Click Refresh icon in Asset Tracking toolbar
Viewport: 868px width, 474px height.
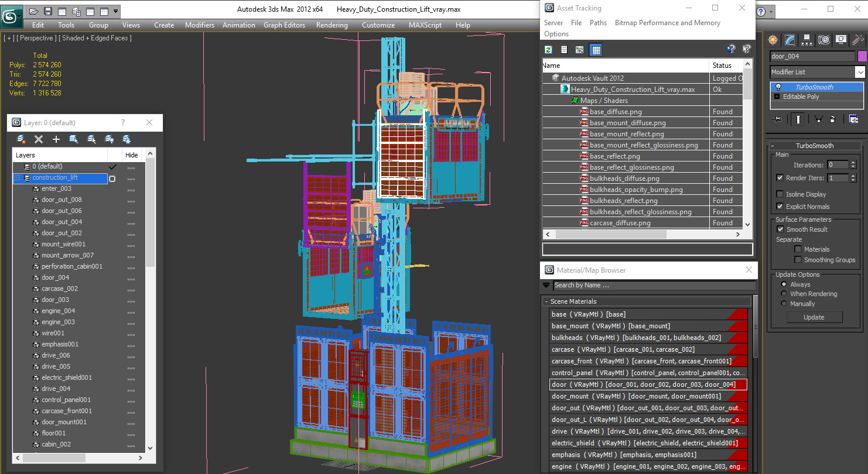coord(549,50)
